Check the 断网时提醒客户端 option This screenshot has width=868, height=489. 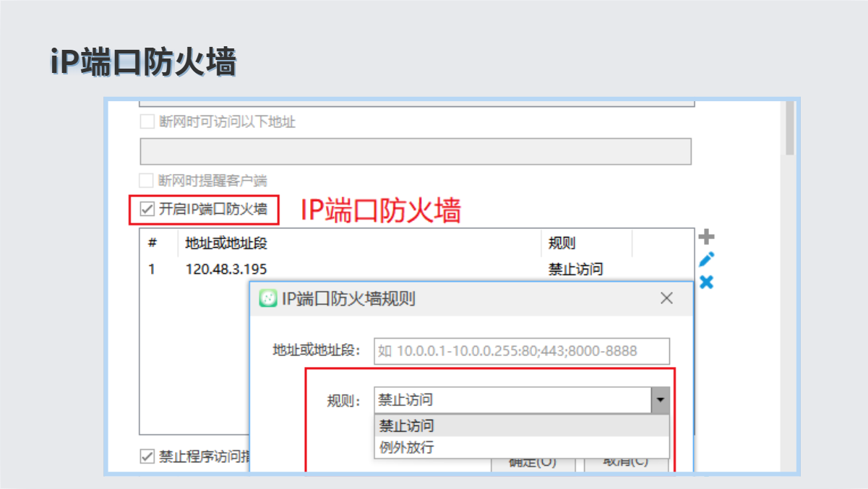click(147, 180)
